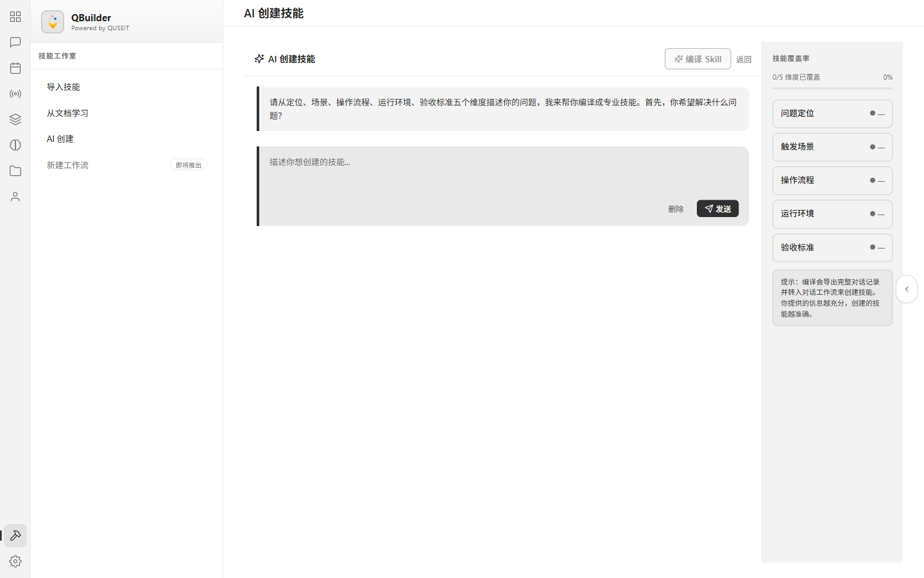Click the 0/5 维度已覆盖 text

point(796,77)
